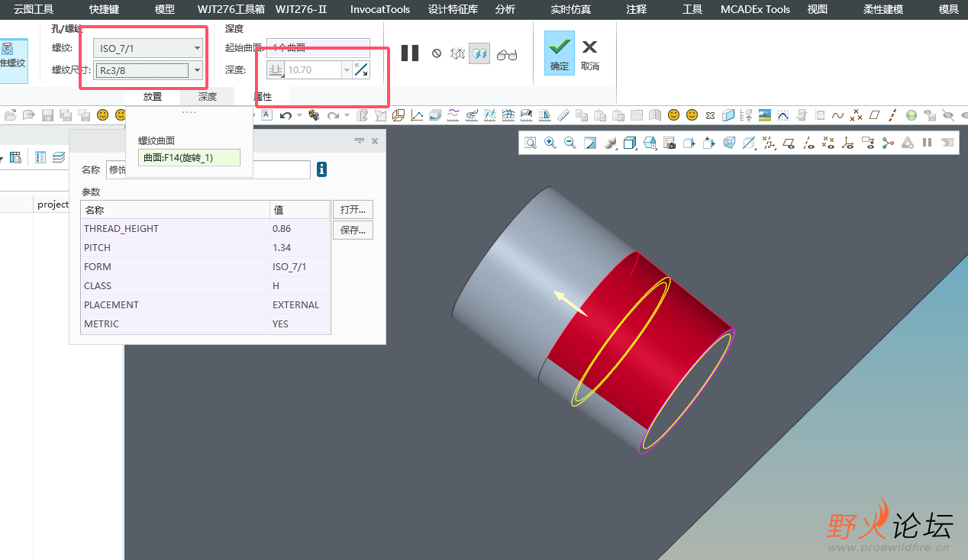Flip the thread depth direction
The height and width of the screenshot is (560, 968).
361,70
